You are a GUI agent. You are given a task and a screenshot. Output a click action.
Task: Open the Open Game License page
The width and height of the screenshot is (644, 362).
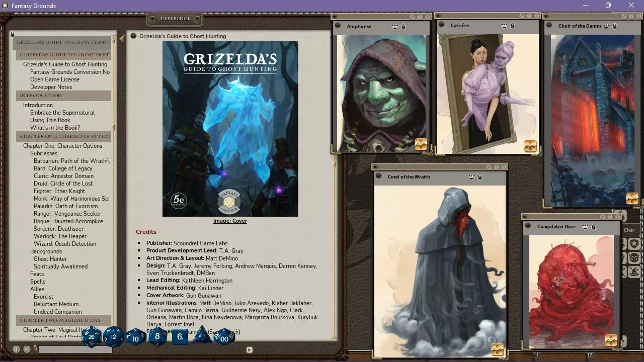[55, 79]
